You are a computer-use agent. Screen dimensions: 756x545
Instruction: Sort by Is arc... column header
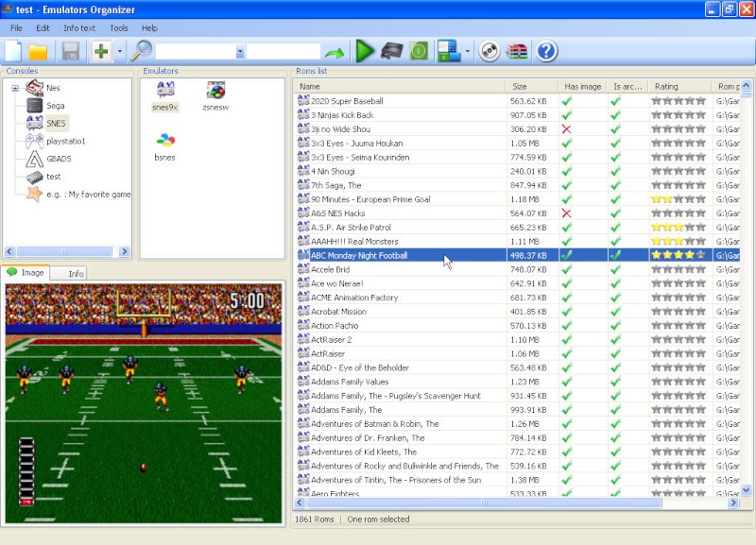627,86
